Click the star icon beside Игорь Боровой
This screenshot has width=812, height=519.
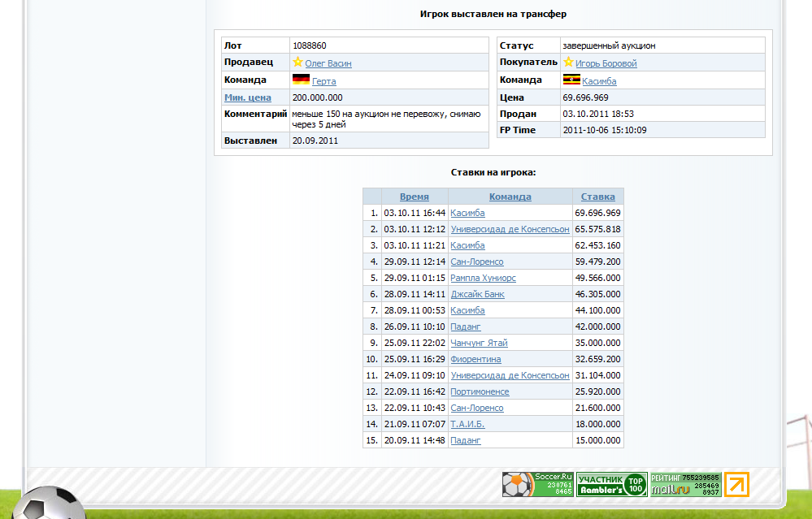[x=568, y=63]
